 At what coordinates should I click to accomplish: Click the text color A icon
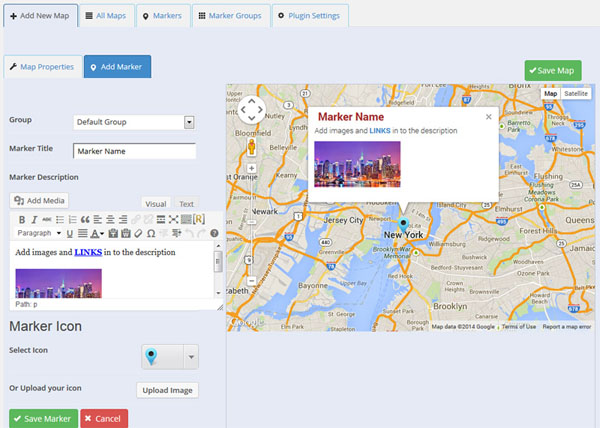(95, 233)
